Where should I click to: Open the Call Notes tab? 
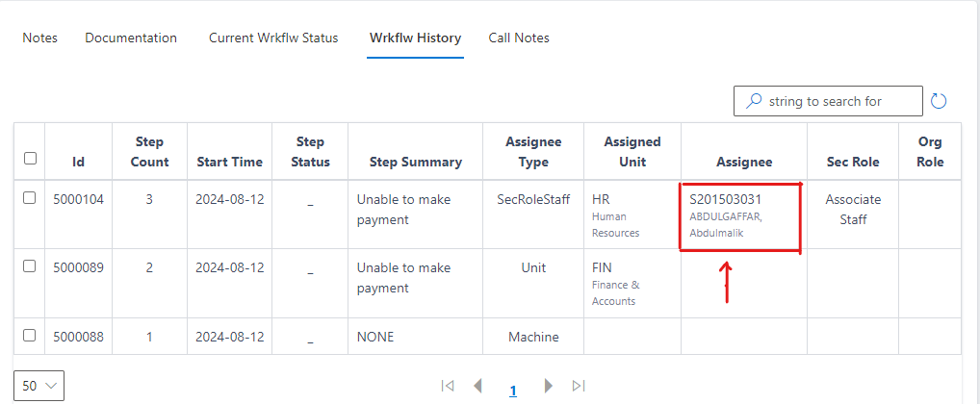pos(519,38)
